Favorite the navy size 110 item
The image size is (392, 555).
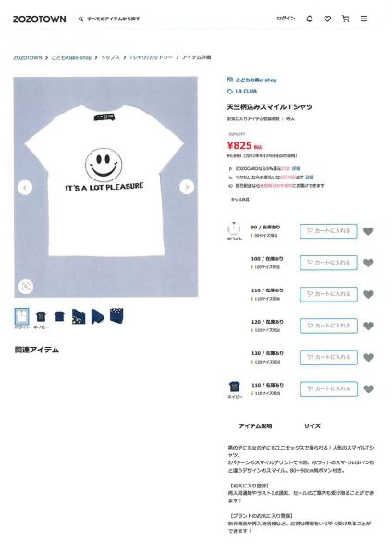(x=368, y=389)
